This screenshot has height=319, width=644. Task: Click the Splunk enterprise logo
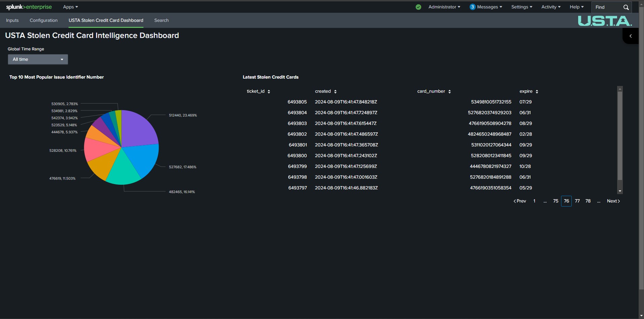(29, 7)
